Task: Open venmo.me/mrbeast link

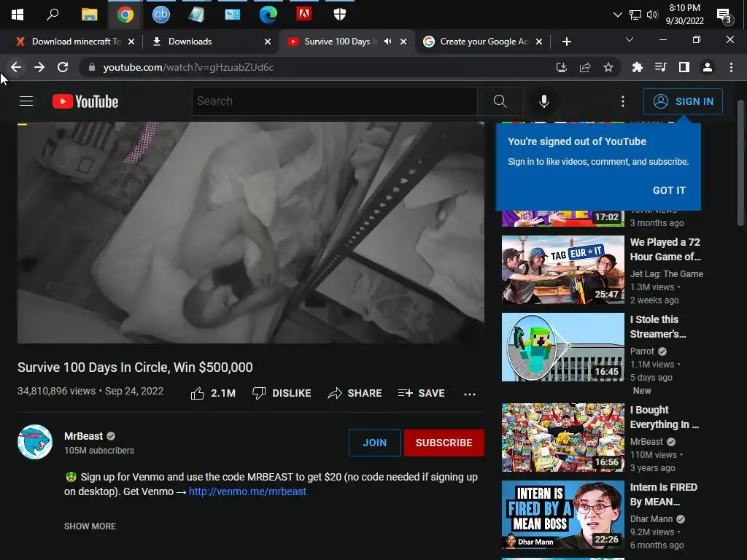Action: point(247,491)
